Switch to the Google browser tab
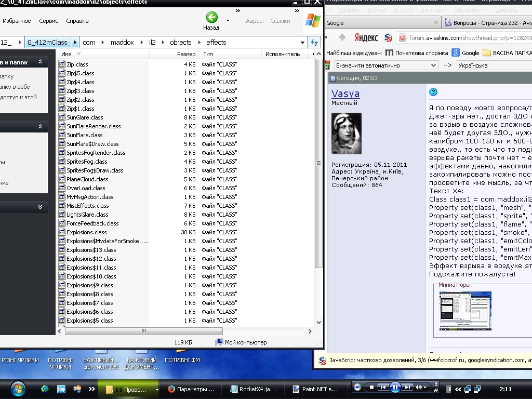 click(x=382, y=23)
